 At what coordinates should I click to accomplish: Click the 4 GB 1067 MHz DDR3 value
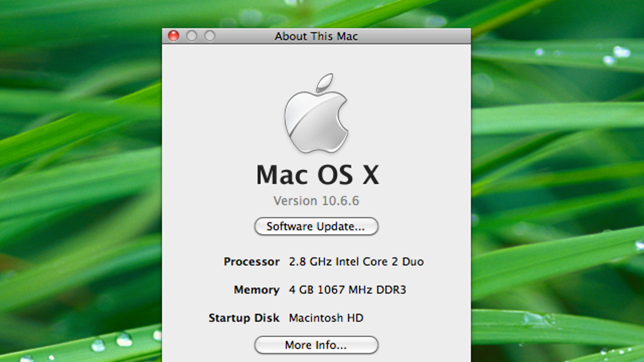click(347, 290)
